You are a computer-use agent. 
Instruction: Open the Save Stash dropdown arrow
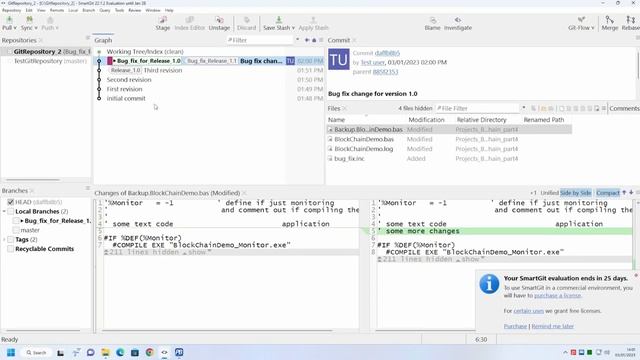[x=293, y=28]
